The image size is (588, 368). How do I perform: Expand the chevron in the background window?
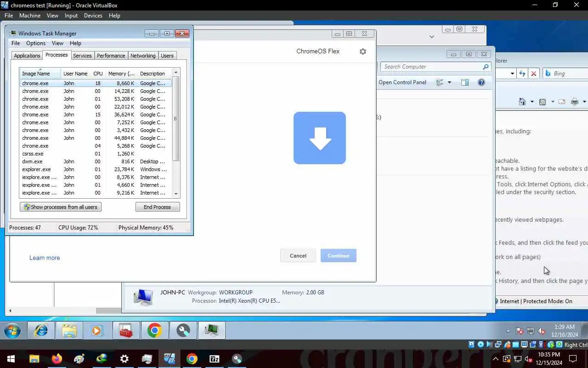431,36
